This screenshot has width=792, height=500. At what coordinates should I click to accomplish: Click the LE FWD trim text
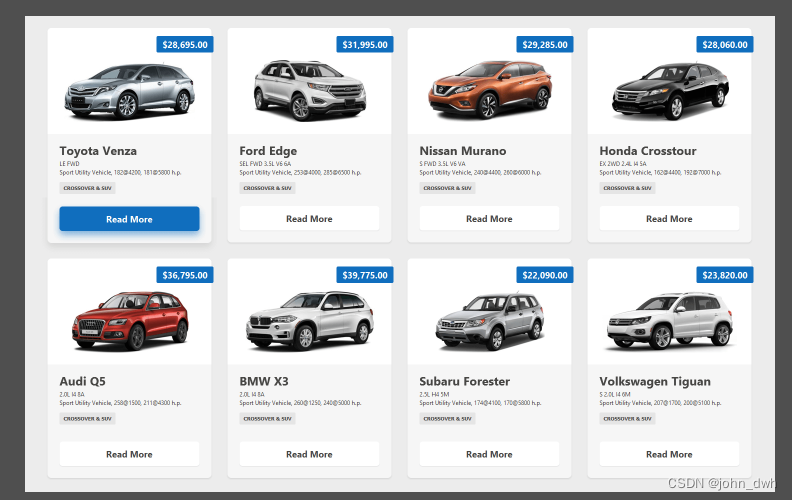[x=69, y=164]
